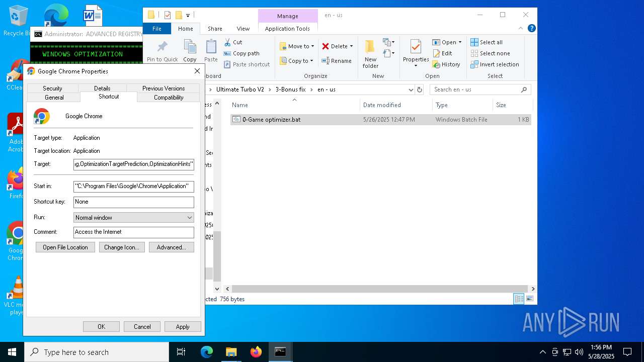
Task: Open File Explorer from the taskbar
Action: point(231,352)
